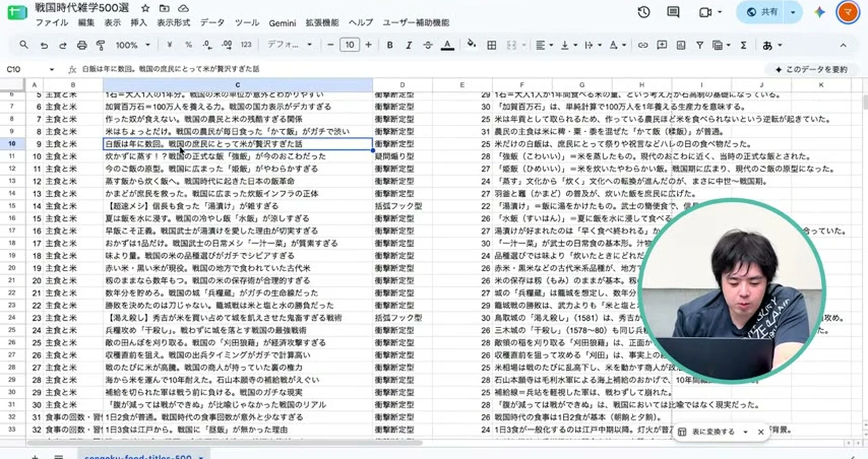
Task: Open the borders tool
Action: click(492, 45)
